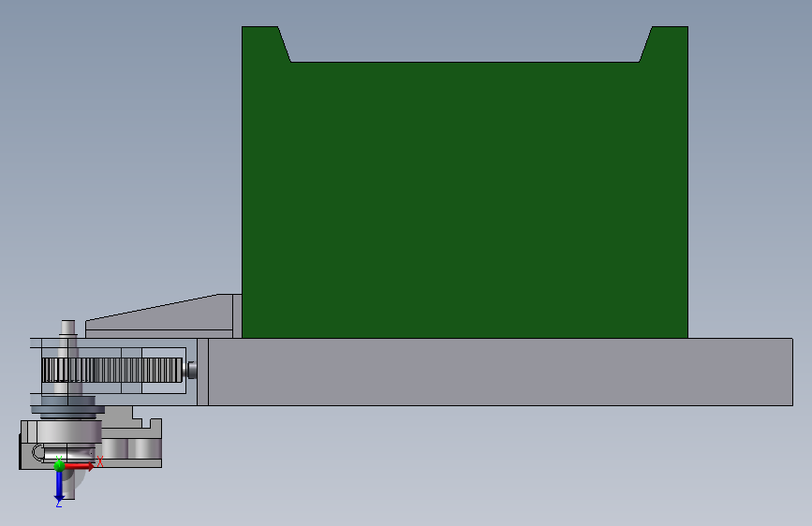Select the wedge-shaped gray bracket
The width and height of the screenshot is (812, 526).
159,315
